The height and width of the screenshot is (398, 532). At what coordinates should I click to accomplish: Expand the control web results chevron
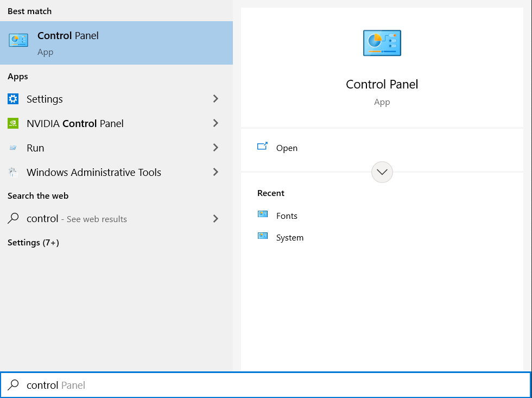coord(216,218)
